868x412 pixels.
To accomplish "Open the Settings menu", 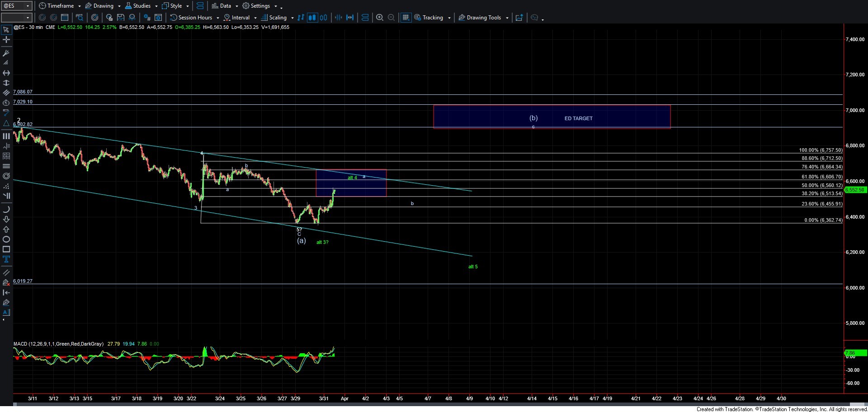I will click(x=259, y=6).
